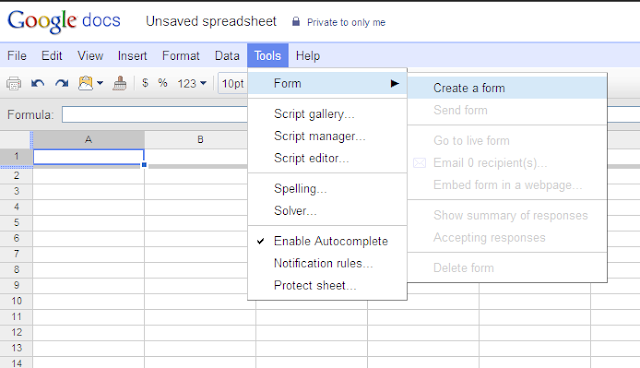This screenshot has height=368, width=640.
Task: Select row 10 header
Action: pos(16,301)
